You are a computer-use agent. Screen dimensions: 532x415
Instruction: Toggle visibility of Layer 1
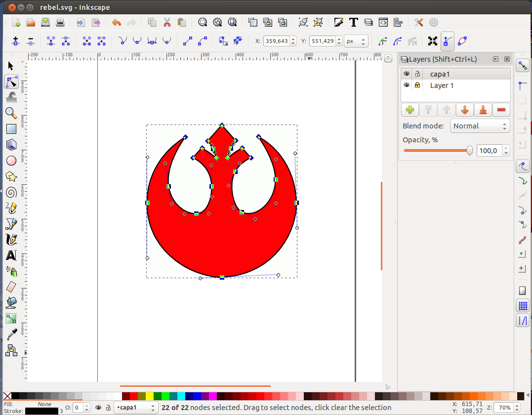coord(407,85)
